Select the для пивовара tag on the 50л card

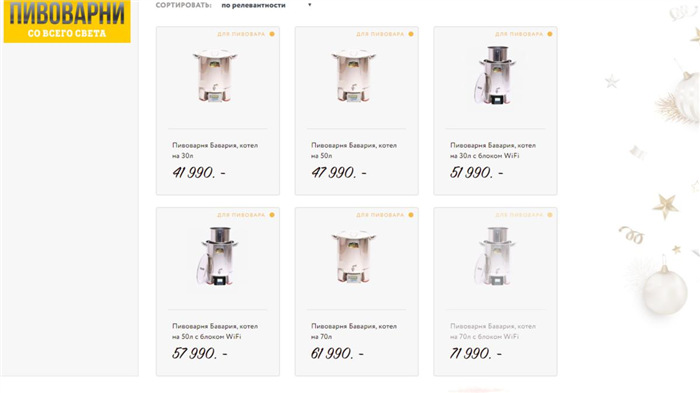click(380, 34)
